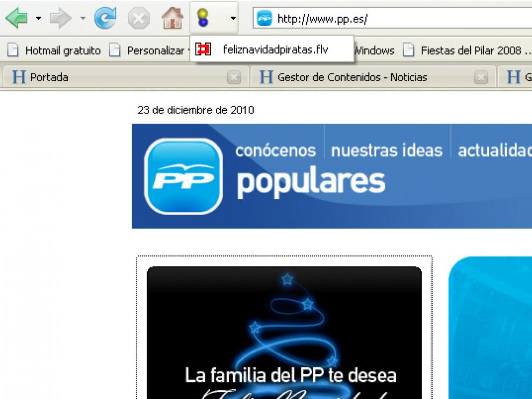532x399 pixels.
Task: Click the video downloader balls icon
Action: click(x=203, y=18)
